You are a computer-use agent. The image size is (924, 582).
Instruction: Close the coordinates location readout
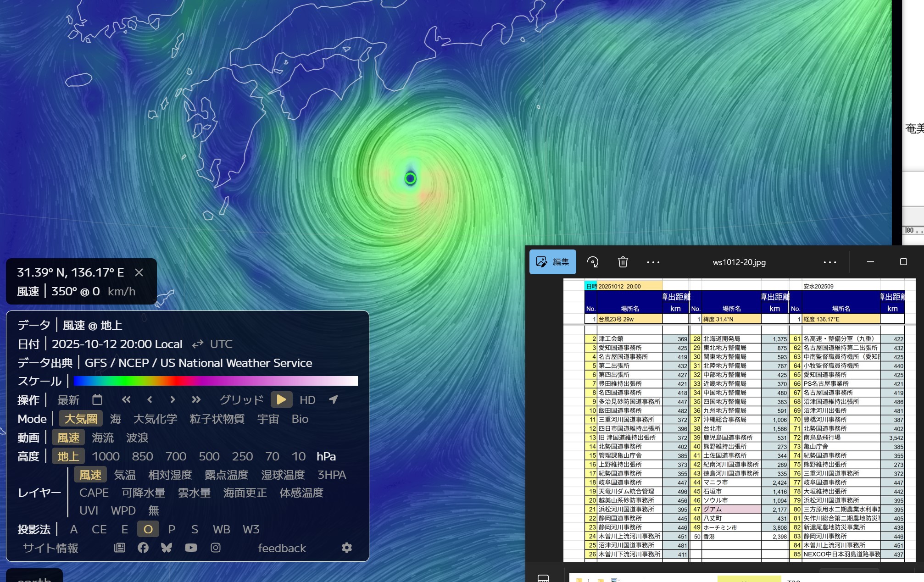pyautogui.click(x=139, y=272)
